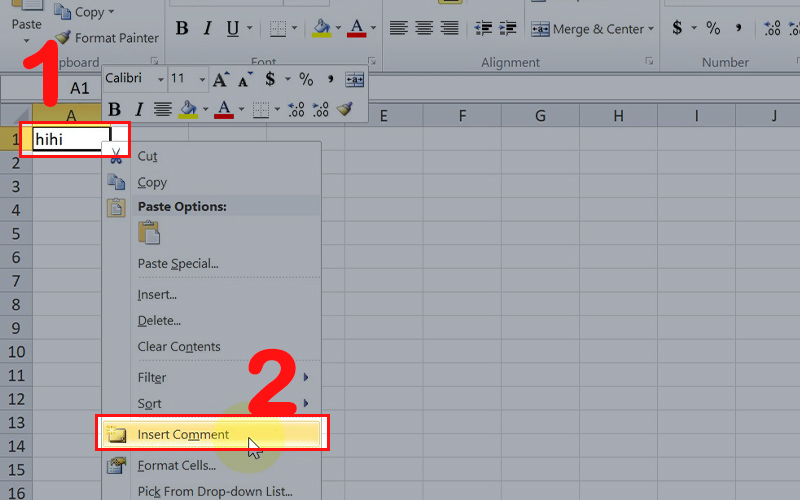Open mini toolbar Fill Color dropdown arrow

[x=205, y=109]
